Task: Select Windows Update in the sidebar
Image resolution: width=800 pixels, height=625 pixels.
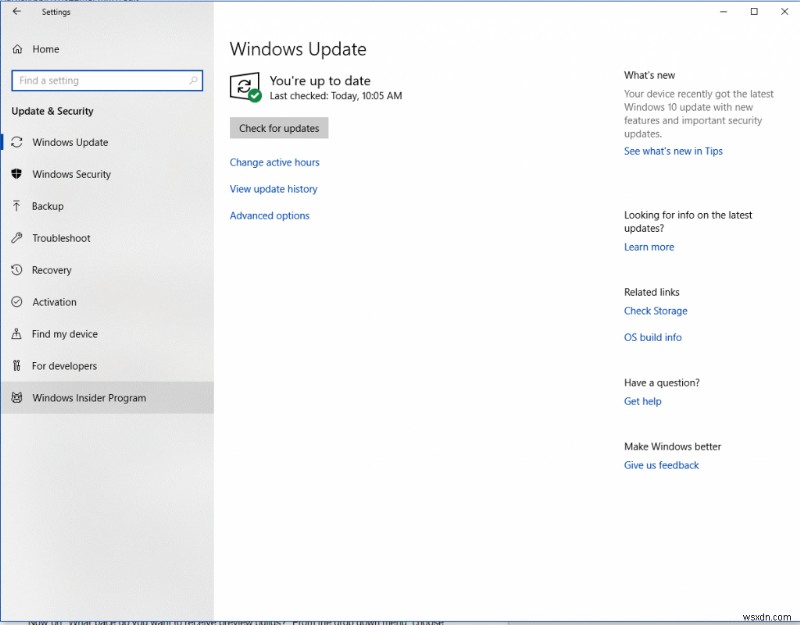Action: pyautogui.click(x=70, y=142)
